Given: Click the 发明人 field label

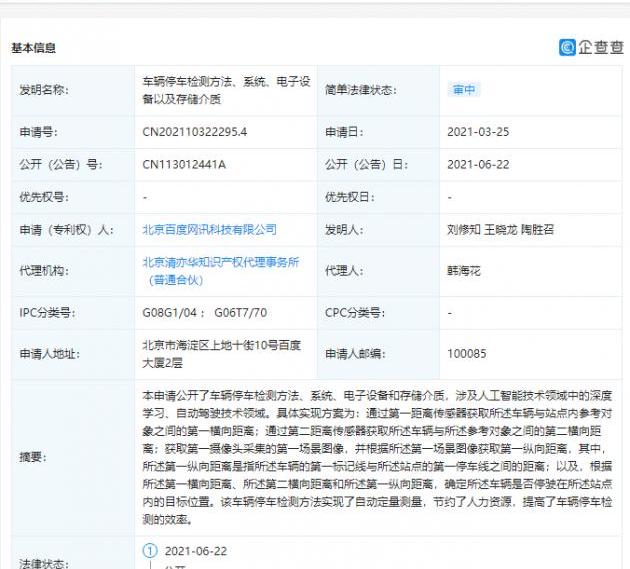Looking at the screenshot, I should 344,229.
